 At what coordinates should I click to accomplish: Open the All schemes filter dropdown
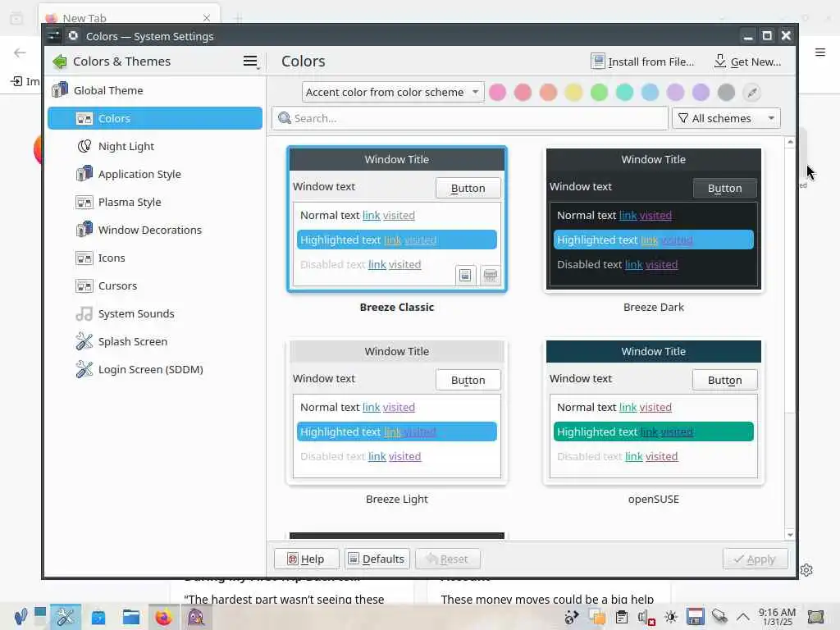coord(726,118)
